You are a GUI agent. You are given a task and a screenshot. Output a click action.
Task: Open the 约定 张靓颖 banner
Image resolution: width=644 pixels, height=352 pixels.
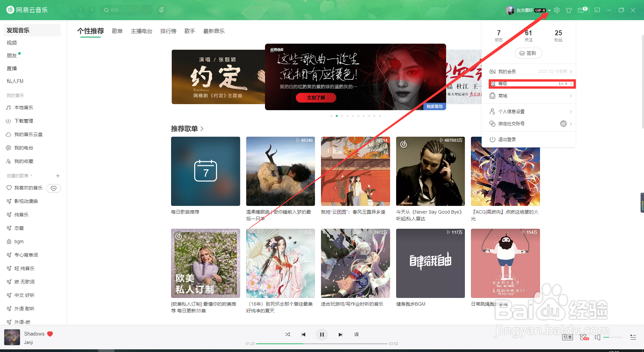point(218,77)
